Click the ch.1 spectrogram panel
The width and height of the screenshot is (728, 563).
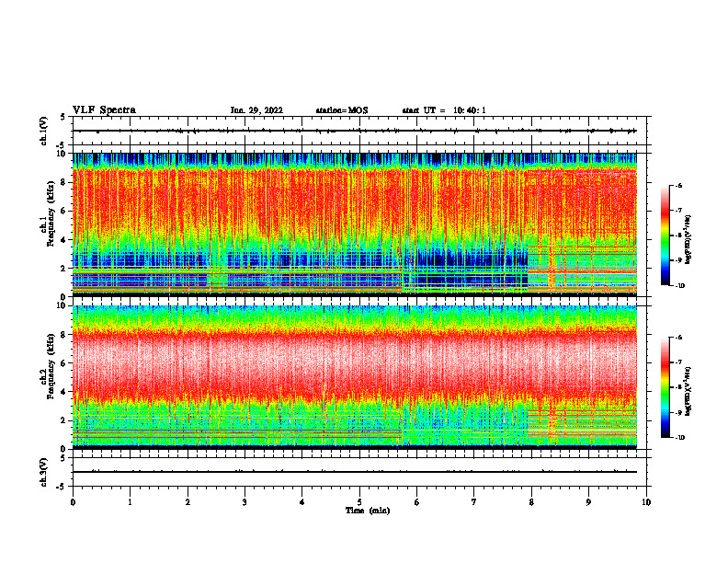pyautogui.click(x=355, y=224)
